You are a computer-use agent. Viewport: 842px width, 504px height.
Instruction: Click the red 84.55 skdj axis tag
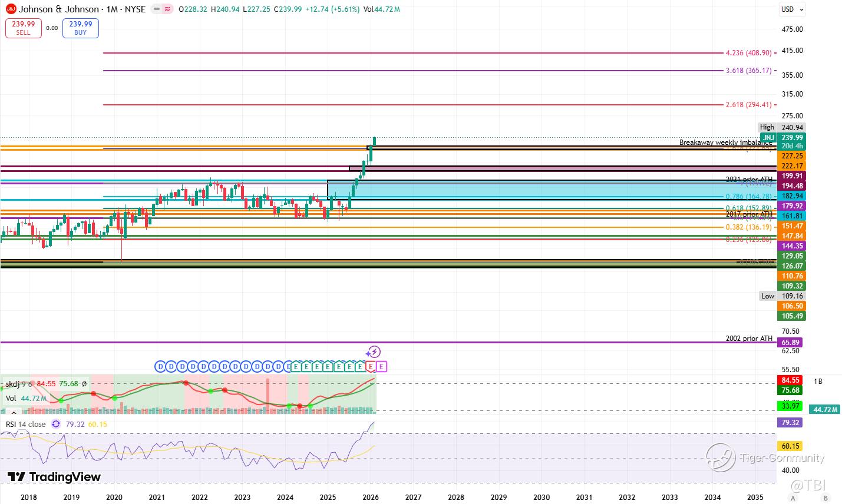point(791,380)
